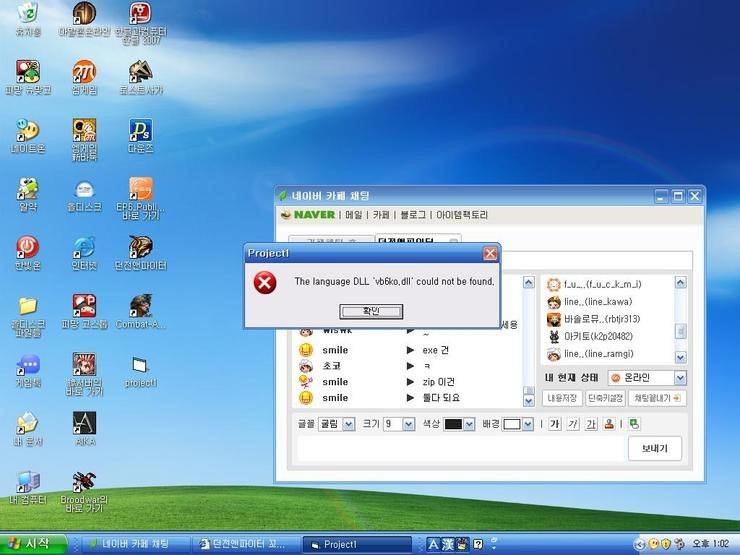Click the NAVER logo in the chat window
Viewport: 740px width, 555px height.
point(314,215)
